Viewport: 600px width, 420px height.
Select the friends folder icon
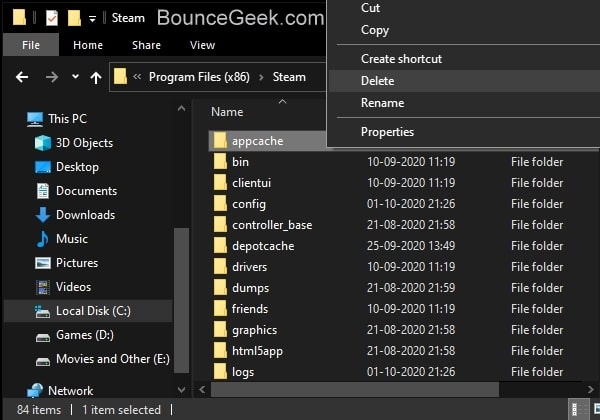tap(220, 309)
